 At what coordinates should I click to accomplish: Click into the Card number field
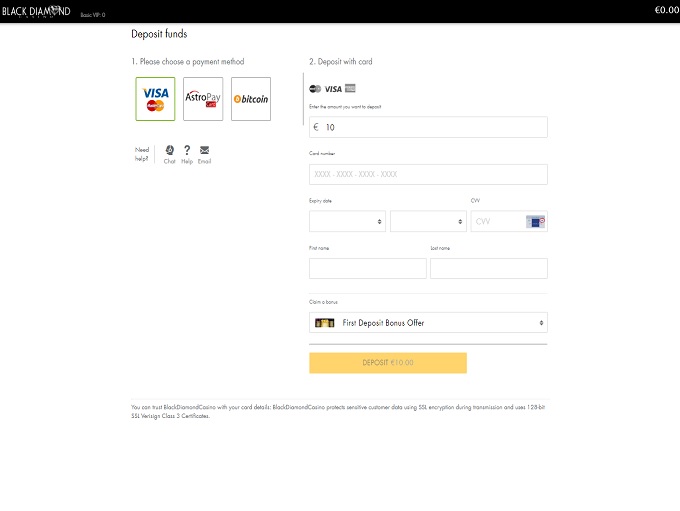(428, 174)
